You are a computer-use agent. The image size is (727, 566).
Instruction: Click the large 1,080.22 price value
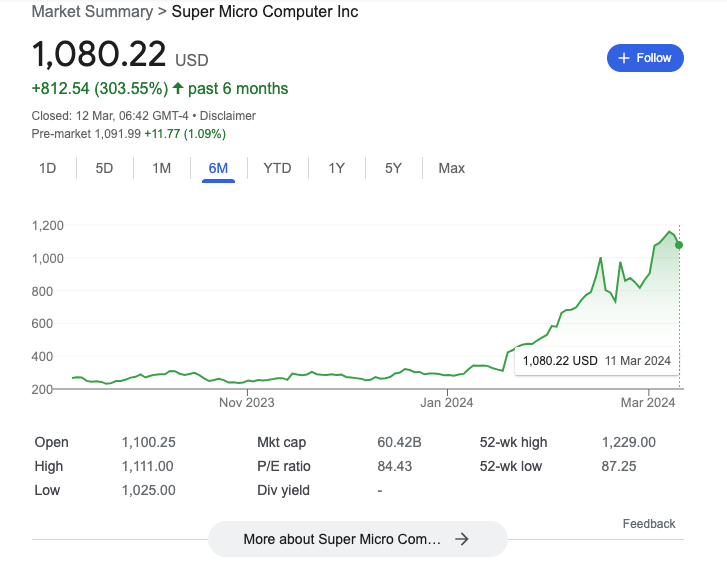pyautogui.click(x=99, y=54)
